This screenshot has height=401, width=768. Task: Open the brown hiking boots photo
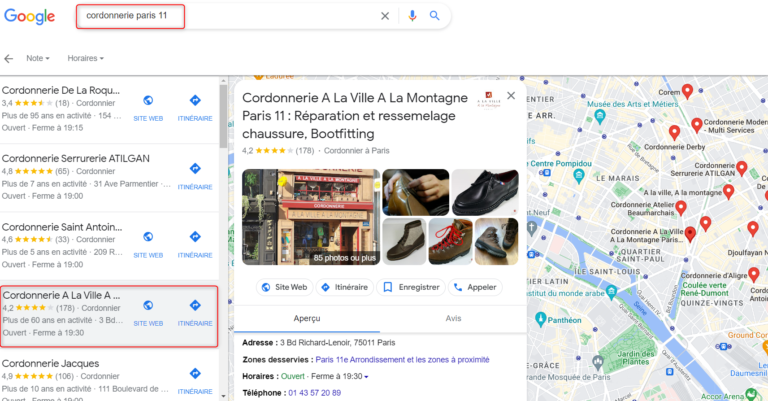coord(497,241)
